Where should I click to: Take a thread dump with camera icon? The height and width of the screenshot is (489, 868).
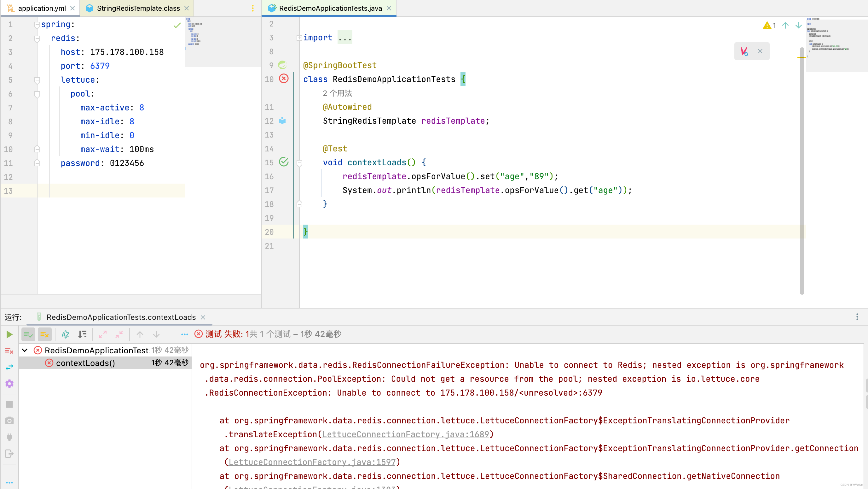[x=9, y=421]
